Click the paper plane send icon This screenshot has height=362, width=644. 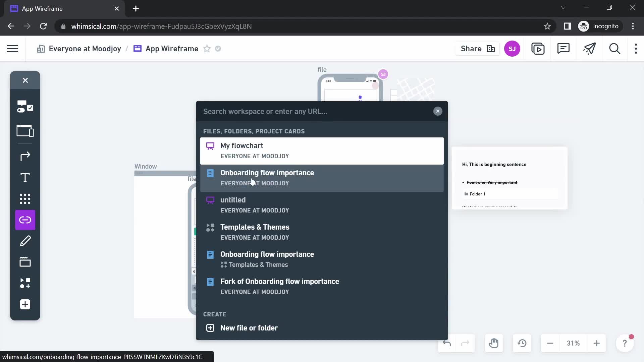tap(589, 49)
